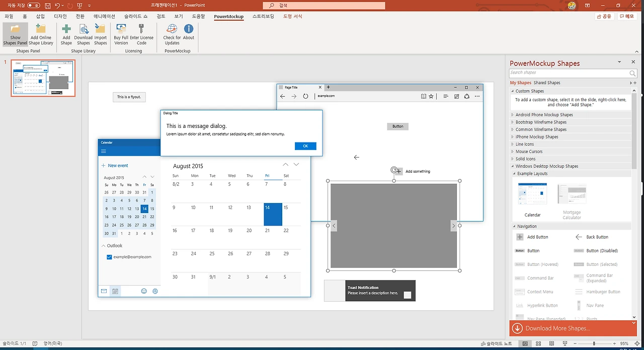Open Buy Full Version
This screenshot has height=350, width=644.
pyautogui.click(x=121, y=34)
